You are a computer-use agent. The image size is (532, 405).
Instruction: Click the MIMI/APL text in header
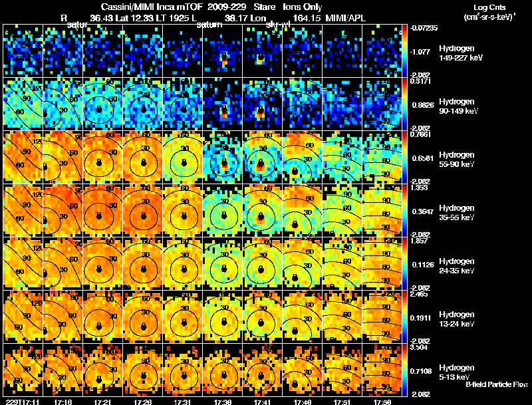pyautogui.click(x=345, y=18)
